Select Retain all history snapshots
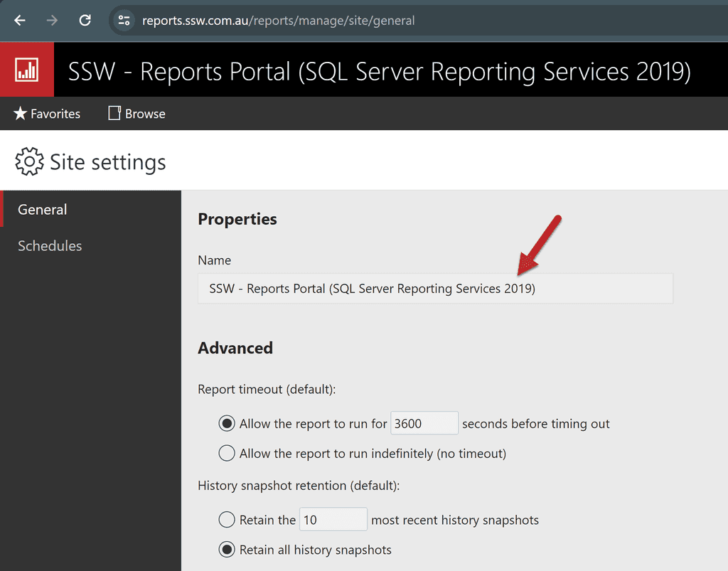Image resolution: width=728 pixels, height=571 pixels. click(x=226, y=549)
